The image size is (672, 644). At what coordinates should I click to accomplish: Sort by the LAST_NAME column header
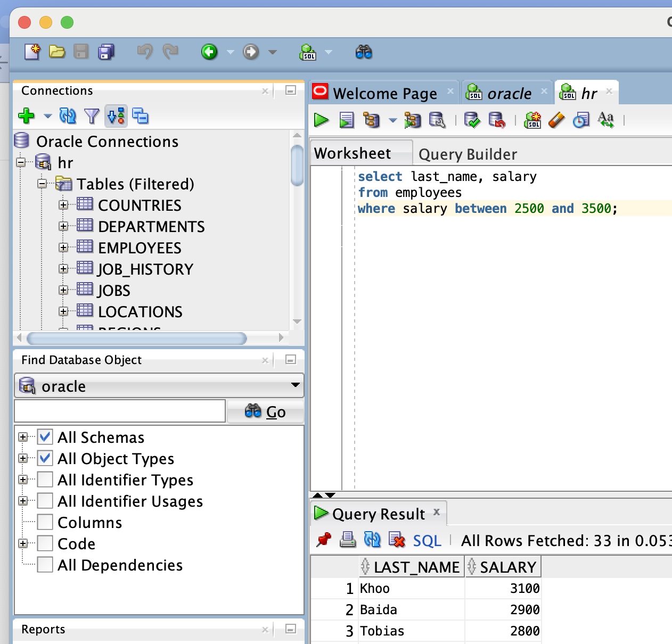pyautogui.click(x=412, y=567)
